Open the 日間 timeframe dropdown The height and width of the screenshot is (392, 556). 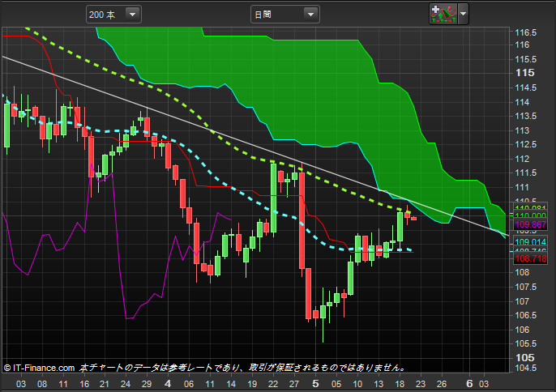[284, 15]
